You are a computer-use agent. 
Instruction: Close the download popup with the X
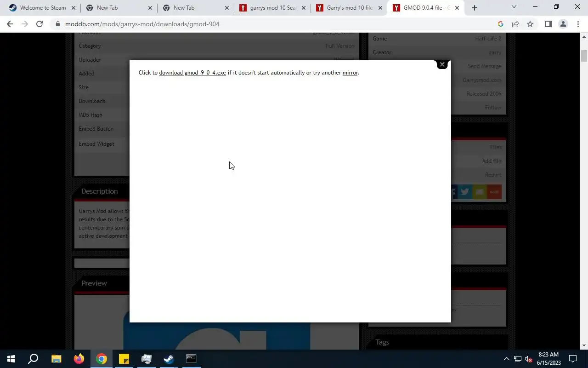[442, 64]
